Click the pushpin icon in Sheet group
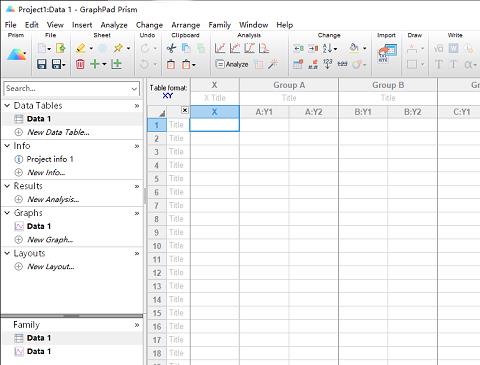 tap(118, 48)
